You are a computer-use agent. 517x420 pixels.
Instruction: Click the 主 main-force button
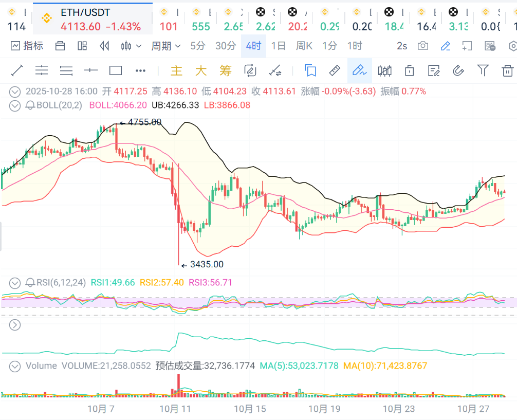click(x=176, y=70)
